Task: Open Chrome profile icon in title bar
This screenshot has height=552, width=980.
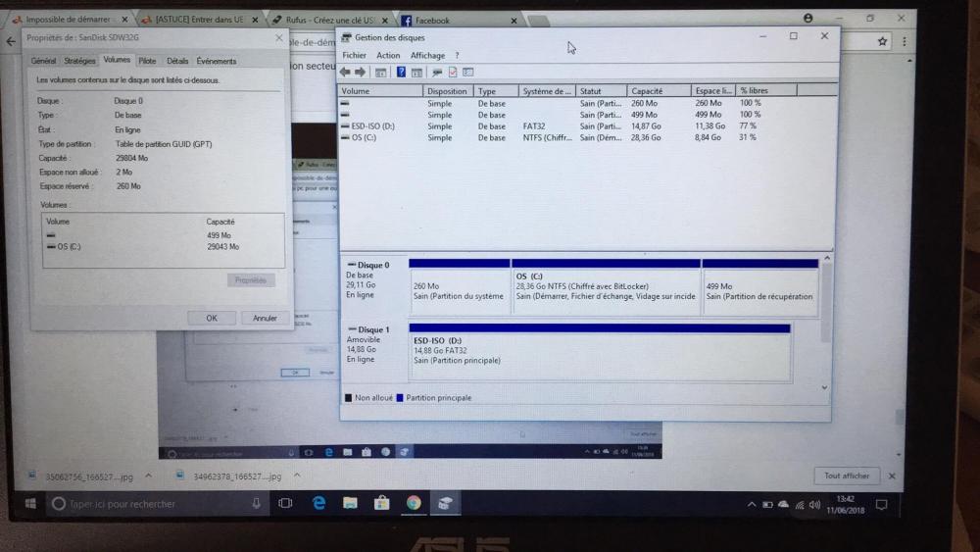Action: pyautogui.click(x=808, y=18)
